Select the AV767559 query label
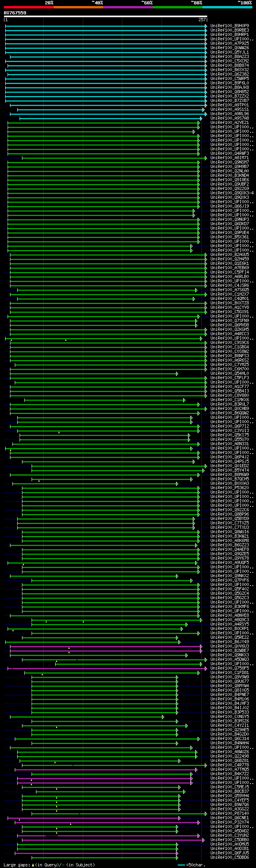 tap(15, 13)
